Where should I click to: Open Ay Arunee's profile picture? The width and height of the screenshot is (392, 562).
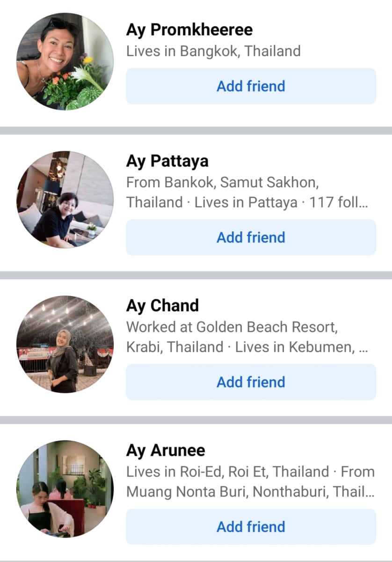(65, 489)
